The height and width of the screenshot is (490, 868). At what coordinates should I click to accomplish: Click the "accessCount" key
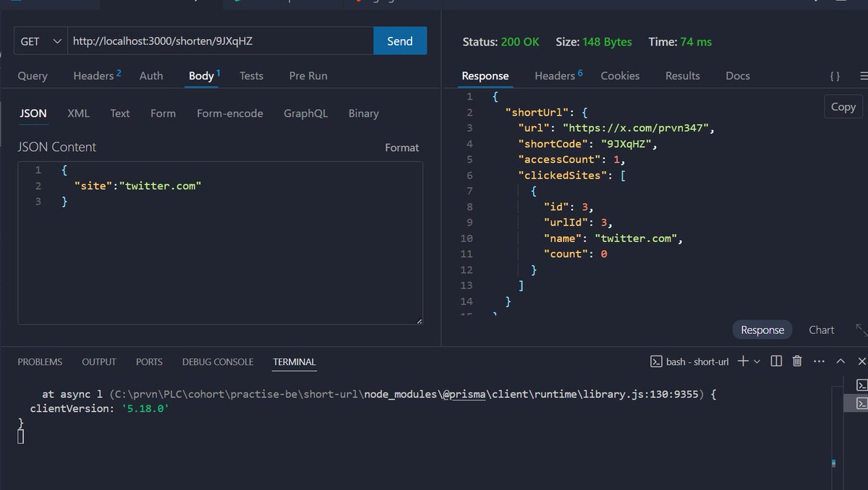[560, 160]
